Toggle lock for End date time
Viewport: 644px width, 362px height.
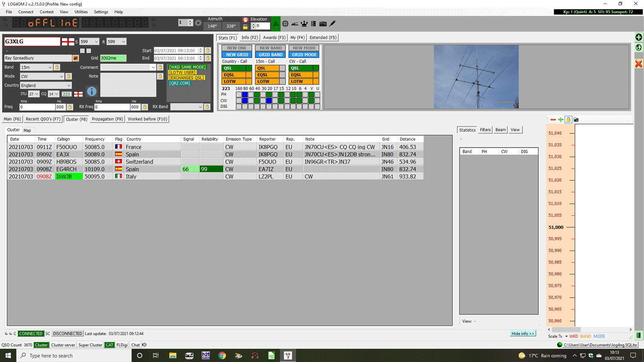[x=208, y=58]
